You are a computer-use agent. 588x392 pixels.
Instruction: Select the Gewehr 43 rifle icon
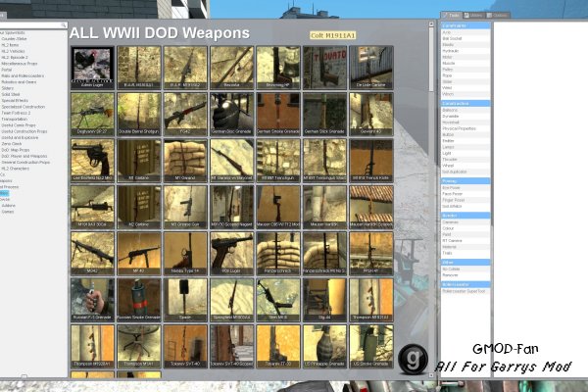tap(371, 114)
